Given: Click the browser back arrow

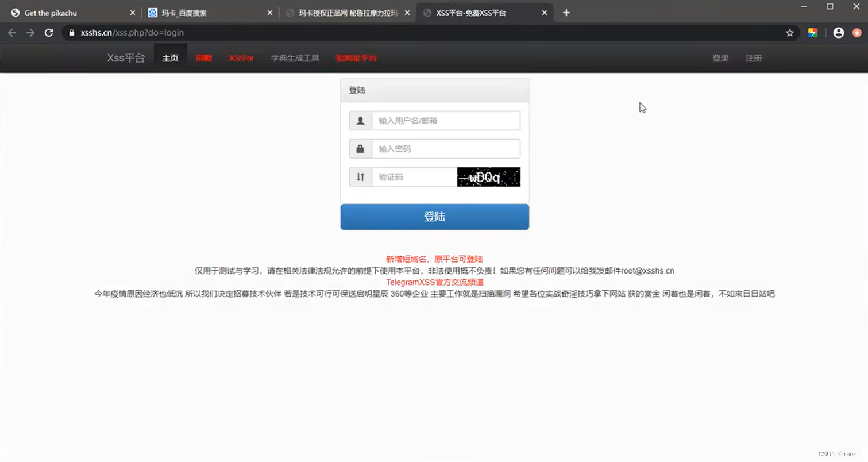Looking at the screenshot, I should (x=12, y=33).
